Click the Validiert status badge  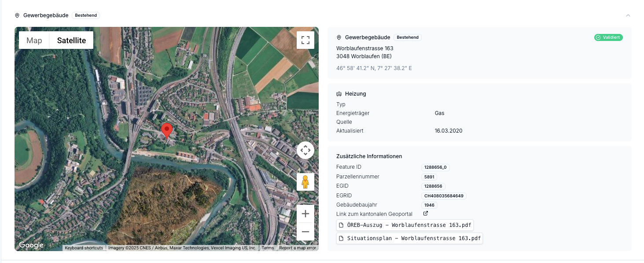608,37
